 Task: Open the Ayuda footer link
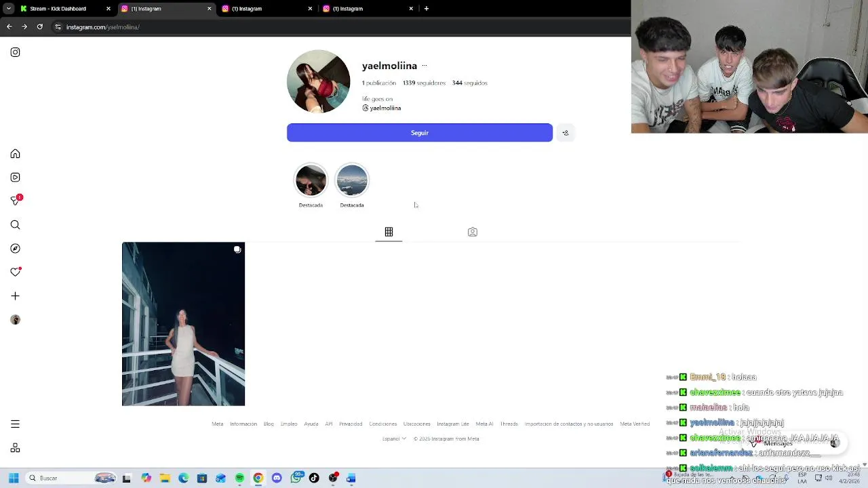(x=311, y=424)
